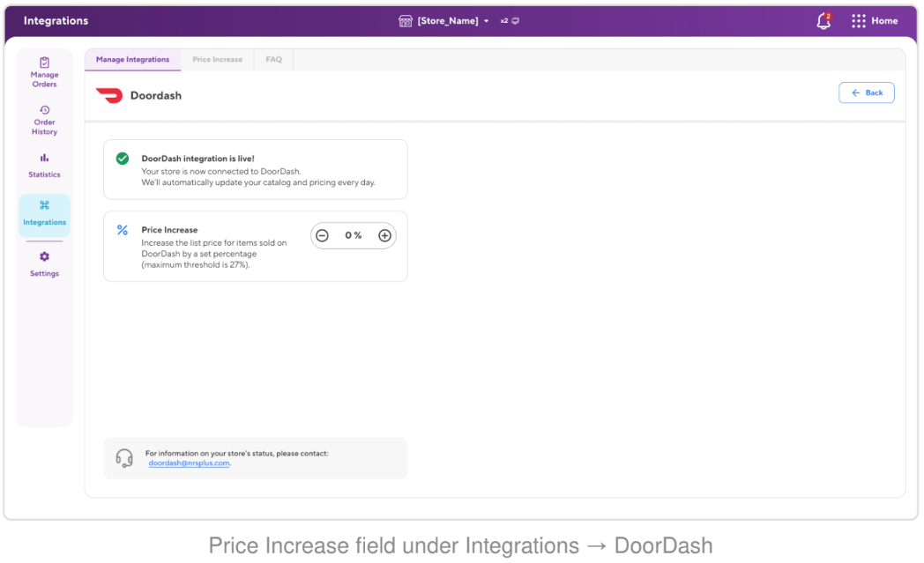Switch to Price Increase tab
This screenshot has width=924, height=563.
tap(218, 60)
